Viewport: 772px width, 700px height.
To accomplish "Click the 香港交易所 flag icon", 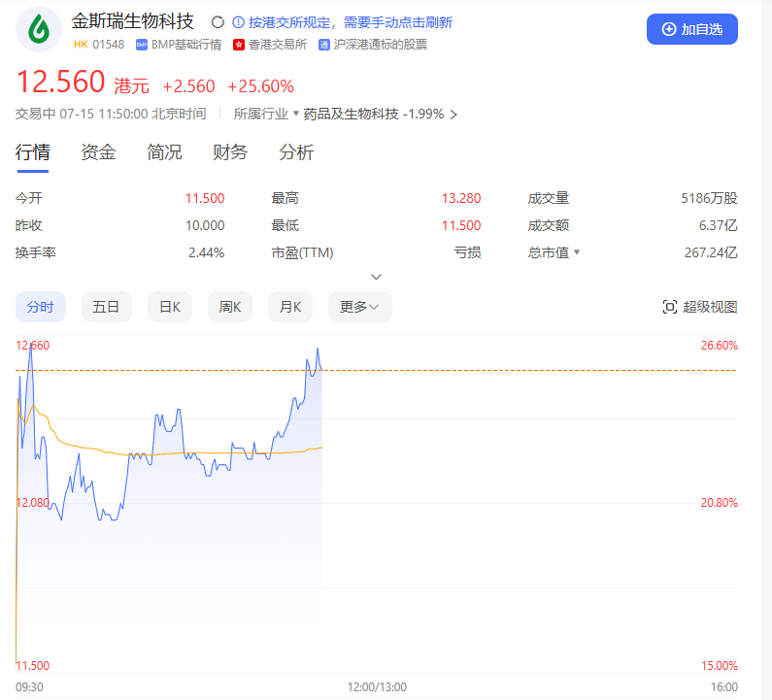I will (x=239, y=45).
